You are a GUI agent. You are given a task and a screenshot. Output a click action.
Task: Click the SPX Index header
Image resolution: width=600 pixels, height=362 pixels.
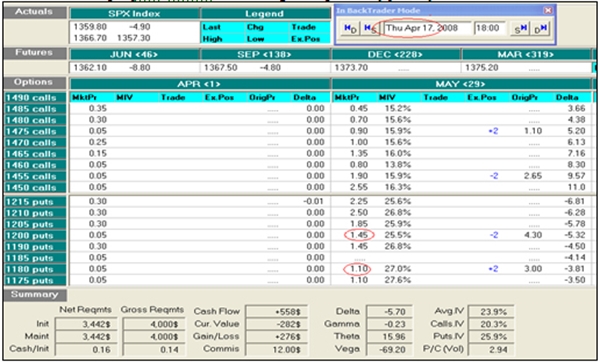point(134,14)
